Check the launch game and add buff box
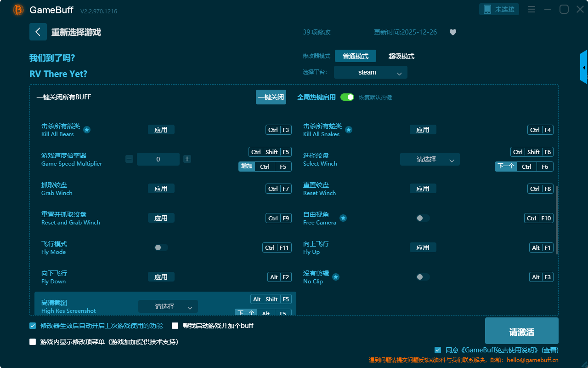The width and height of the screenshot is (588, 368). click(x=175, y=326)
